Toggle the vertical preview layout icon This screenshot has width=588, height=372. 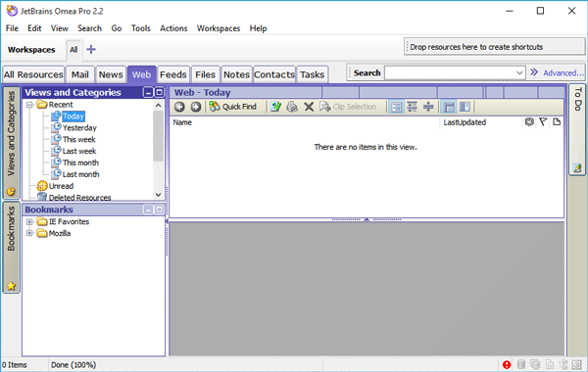tap(465, 107)
